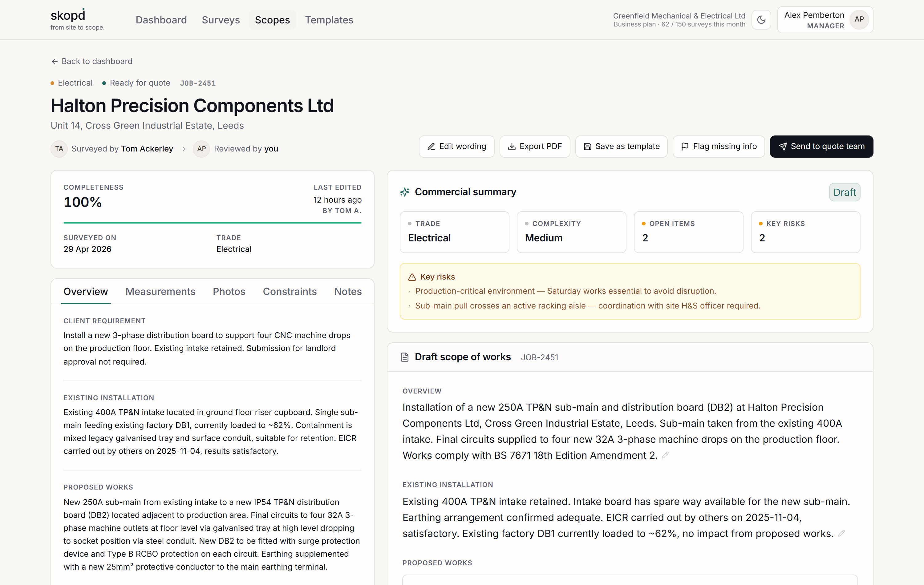Open Templates in top navigation
924x585 pixels.
[x=329, y=20]
